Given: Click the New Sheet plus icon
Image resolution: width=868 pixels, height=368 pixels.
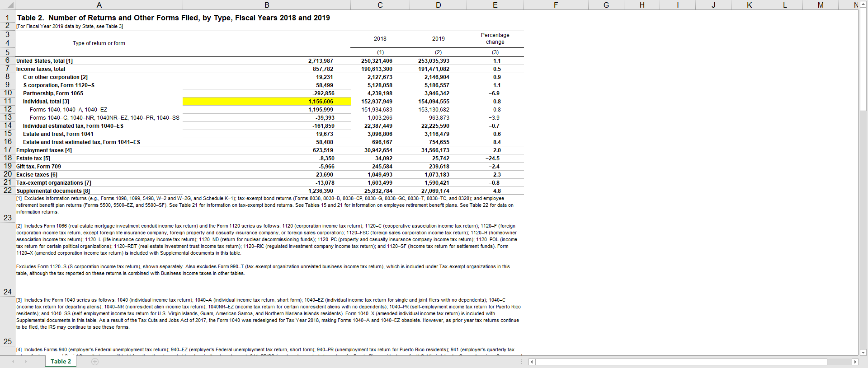Looking at the screenshot, I should [95, 362].
